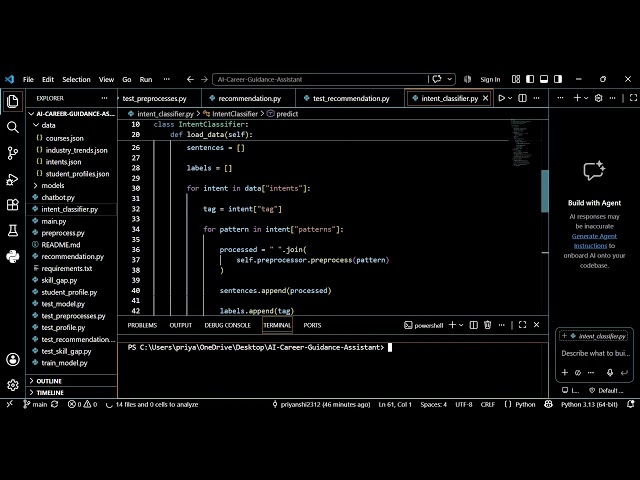Open the Accounts menu icon

(x=13, y=360)
